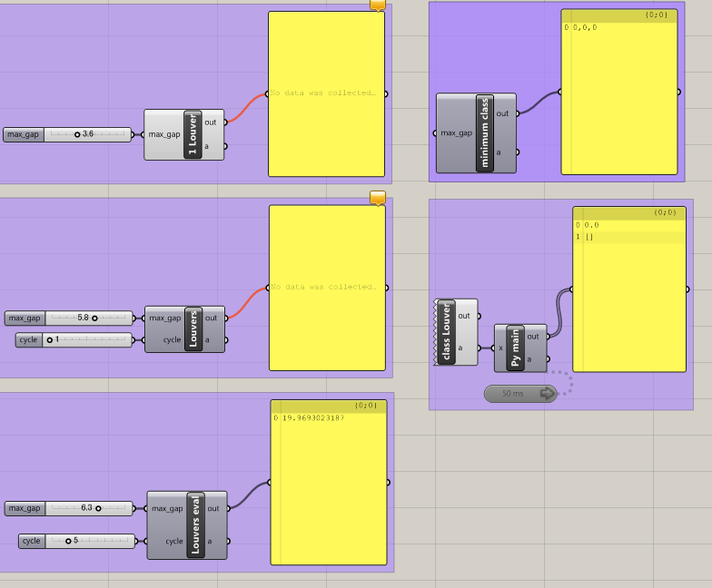Click the max_gap slider handle at 6.3
Screen dimensions: 712x588
98,508
